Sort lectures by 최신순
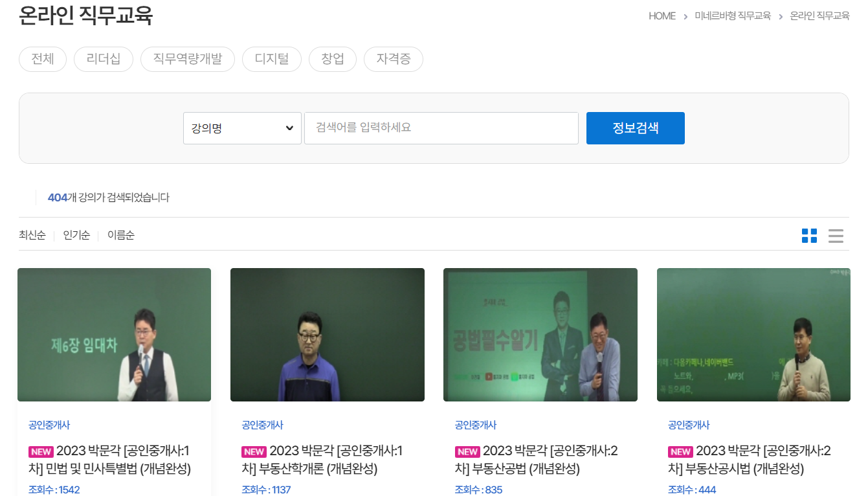The image size is (868, 496). 32,235
